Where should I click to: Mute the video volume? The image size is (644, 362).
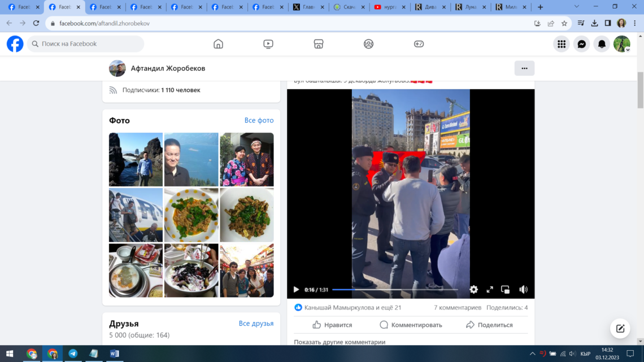(523, 290)
